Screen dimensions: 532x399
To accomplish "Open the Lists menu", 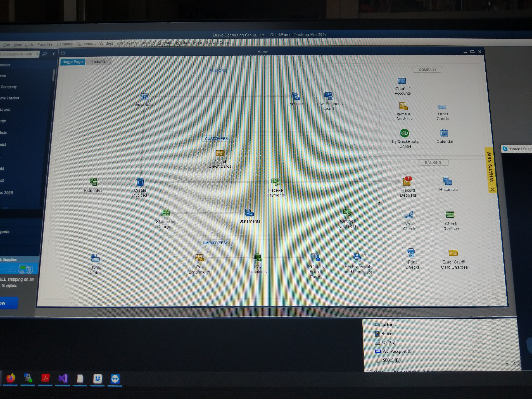I will [x=29, y=45].
